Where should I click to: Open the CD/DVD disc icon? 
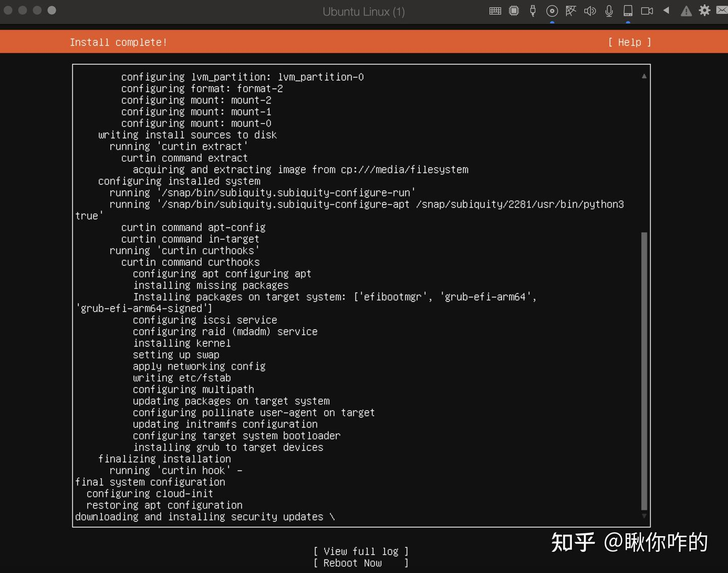552,11
